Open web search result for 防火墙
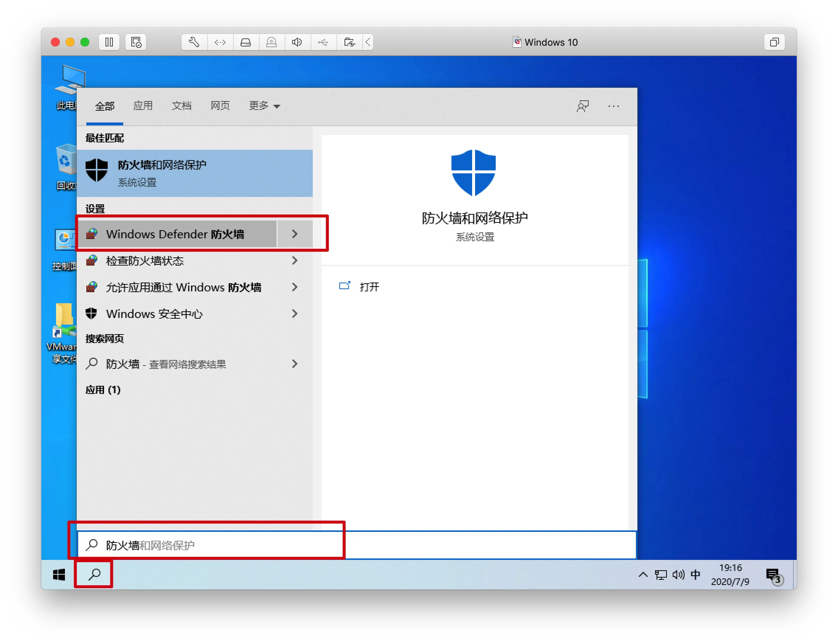 tap(177, 364)
